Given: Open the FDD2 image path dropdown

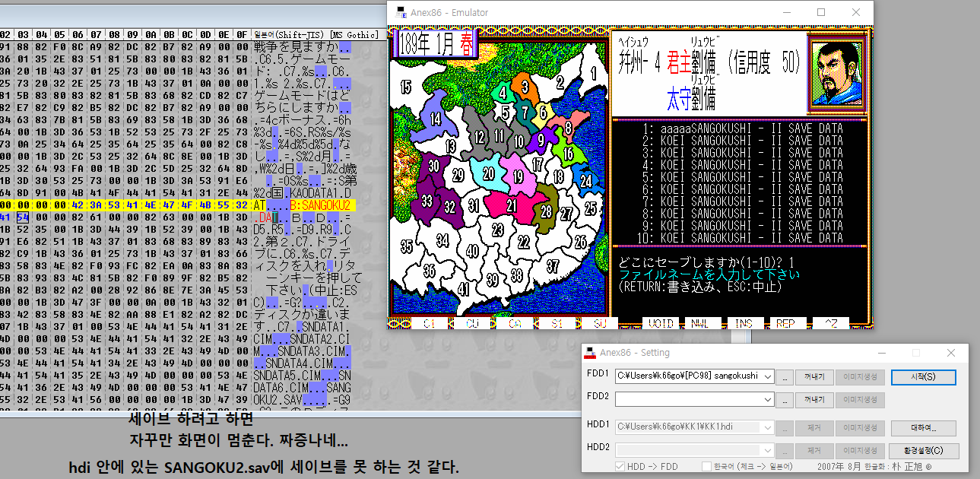Looking at the screenshot, I should pyautogui.click(x=767, y=399).
